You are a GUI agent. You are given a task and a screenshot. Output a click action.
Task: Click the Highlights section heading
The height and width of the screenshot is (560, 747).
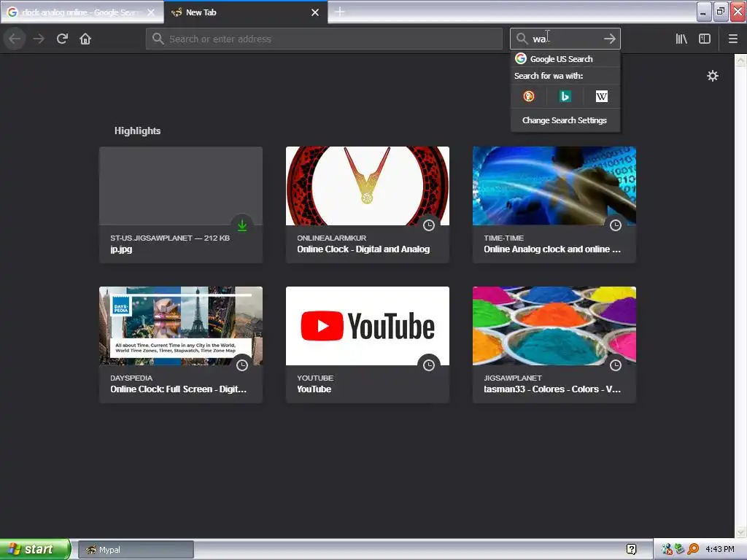tap(137, 131)
